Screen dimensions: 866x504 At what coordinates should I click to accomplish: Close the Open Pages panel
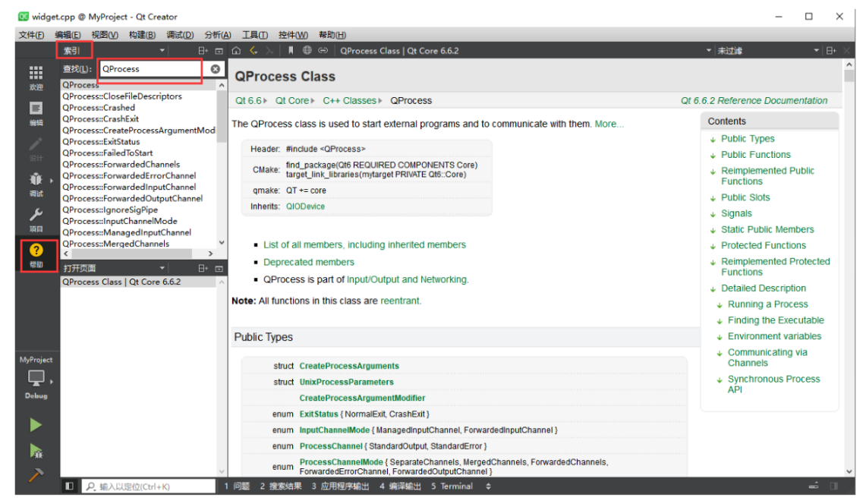219,269
